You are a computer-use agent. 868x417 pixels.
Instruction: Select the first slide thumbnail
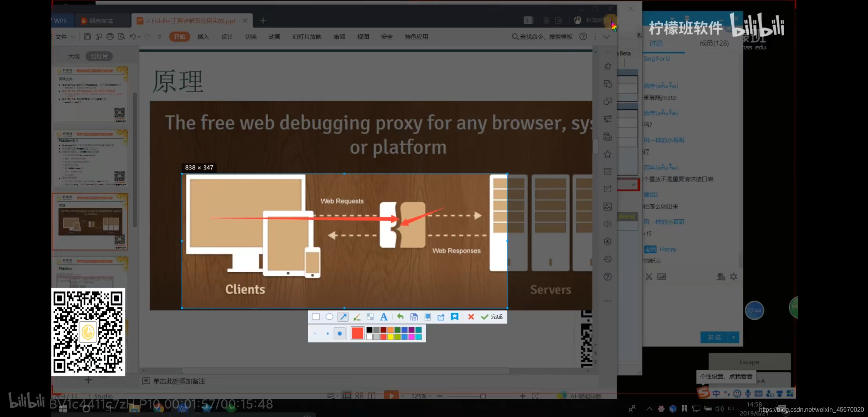pos(90,95)
